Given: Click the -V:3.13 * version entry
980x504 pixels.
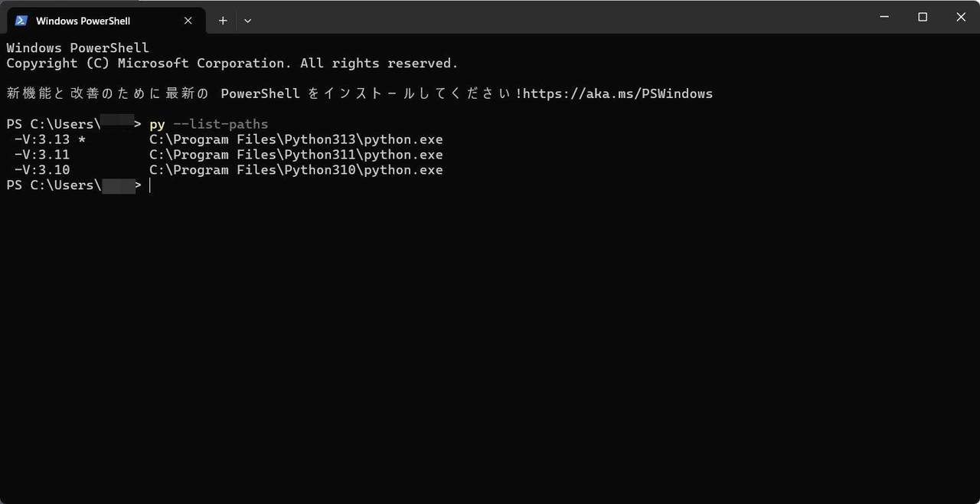Looking at the screenshot, I should [x=50, y=139].
